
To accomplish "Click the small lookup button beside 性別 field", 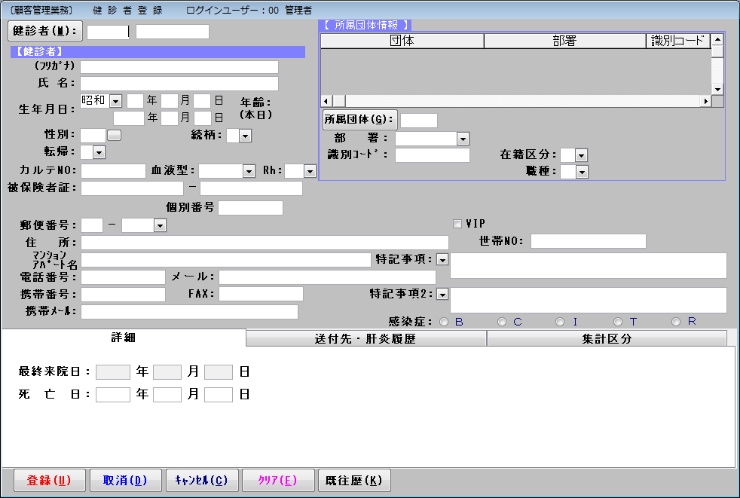I will point(114,135).
